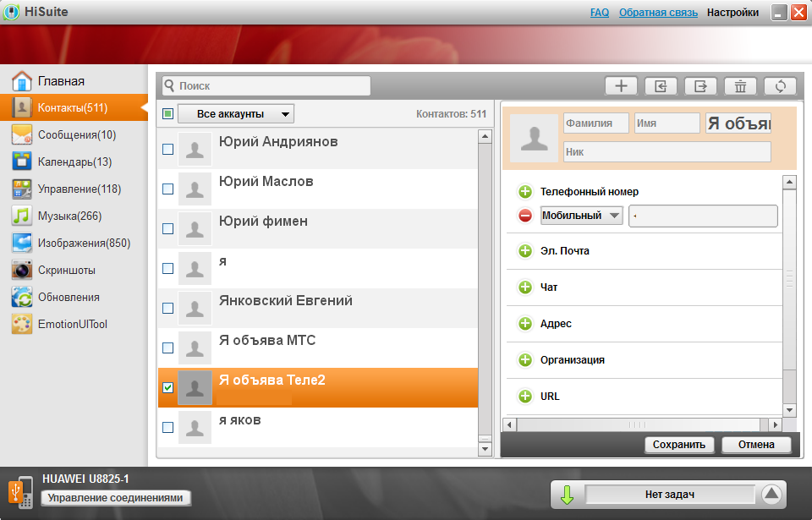Viewport: 812px width, 520px height.
Task: Open Календарь(13) section
Action: (x=74, y=161)
